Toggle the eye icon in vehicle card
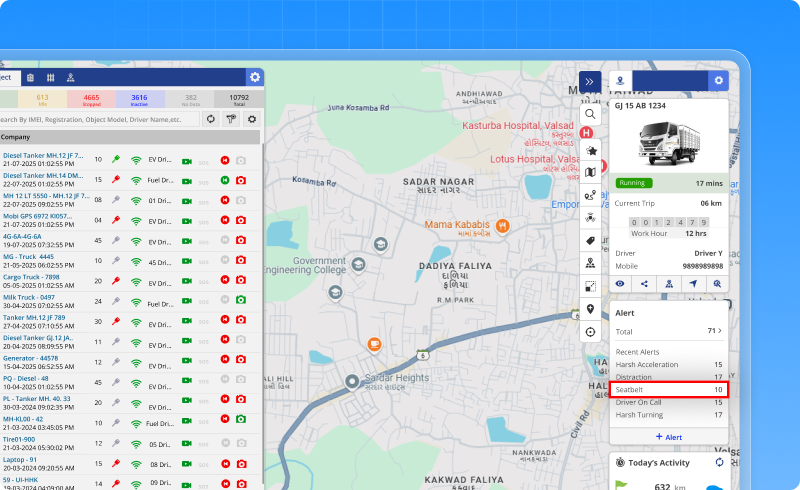 (x=621, y=284)
